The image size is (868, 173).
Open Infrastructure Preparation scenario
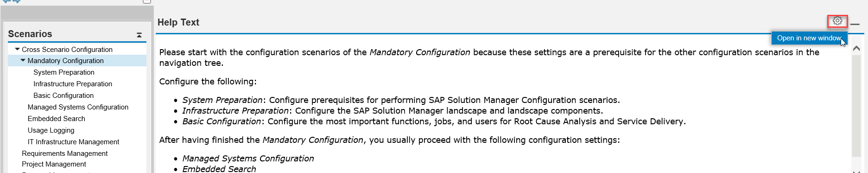point(73,84)
